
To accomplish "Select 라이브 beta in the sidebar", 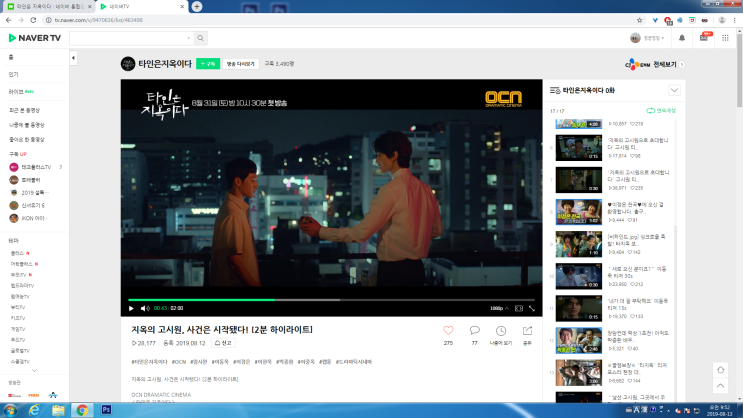I will [x=21, y=91].
